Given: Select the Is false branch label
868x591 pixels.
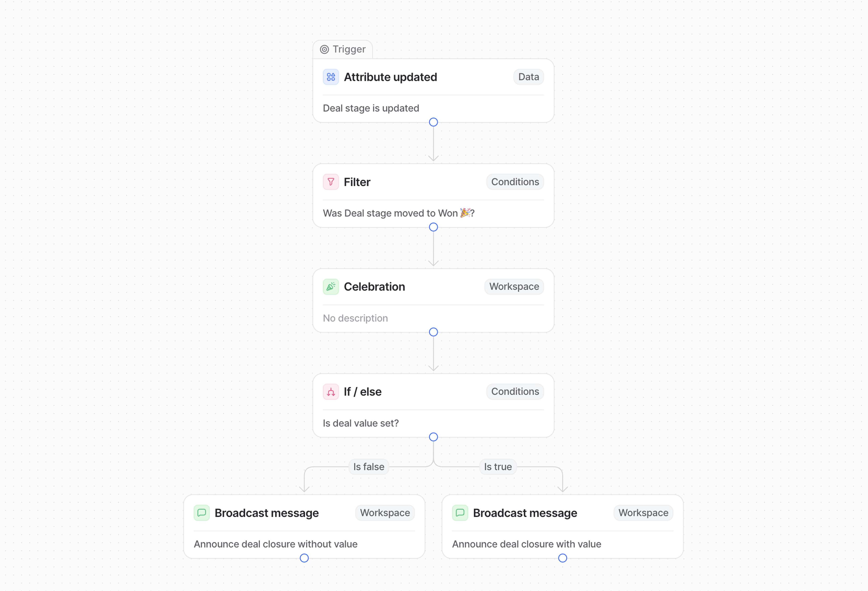Looking at the screenshot, I should point(369,467).
